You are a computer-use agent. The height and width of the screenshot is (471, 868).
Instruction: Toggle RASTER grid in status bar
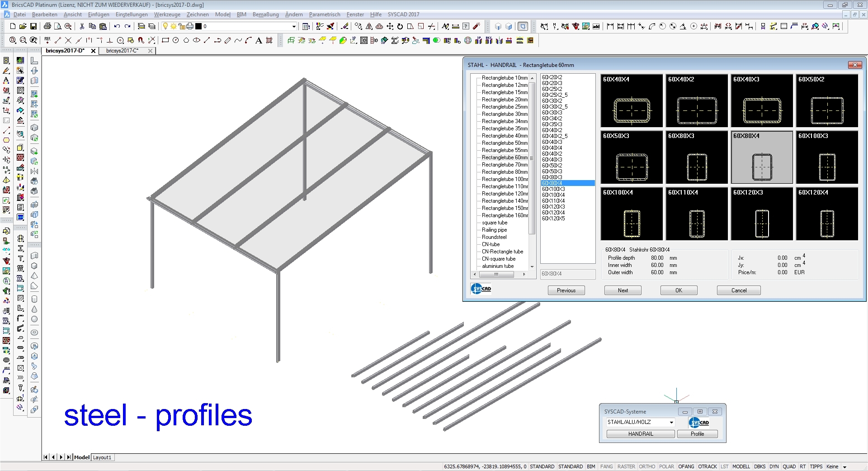pos(626,466)
